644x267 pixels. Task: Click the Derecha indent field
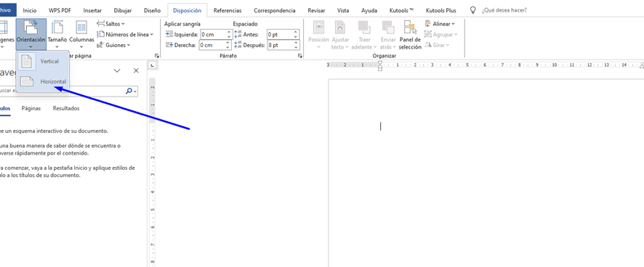click(x=212, y=45)
